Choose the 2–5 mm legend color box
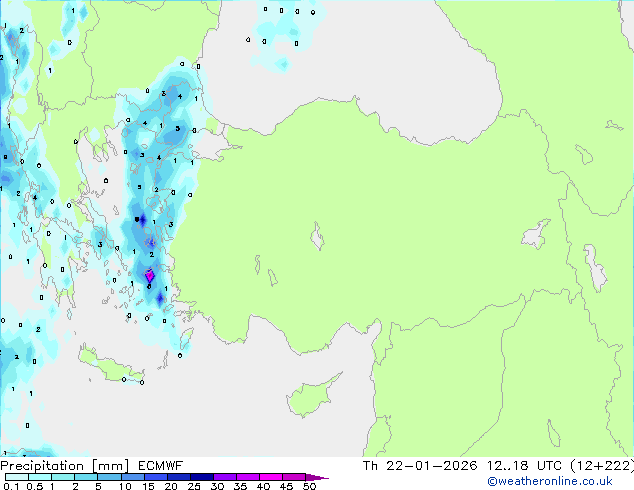This screenshot has height=490, width=634. pos(86,477)
